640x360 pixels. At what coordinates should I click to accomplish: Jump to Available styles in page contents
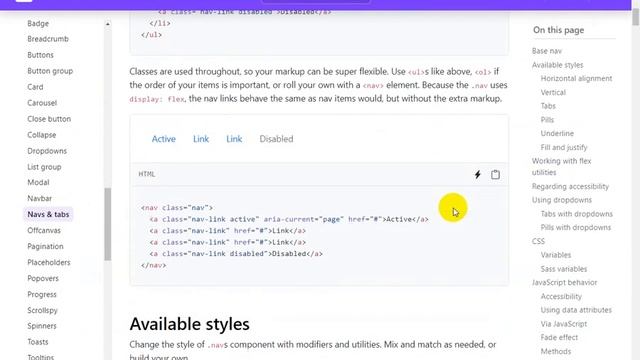[x=557, y=65]
